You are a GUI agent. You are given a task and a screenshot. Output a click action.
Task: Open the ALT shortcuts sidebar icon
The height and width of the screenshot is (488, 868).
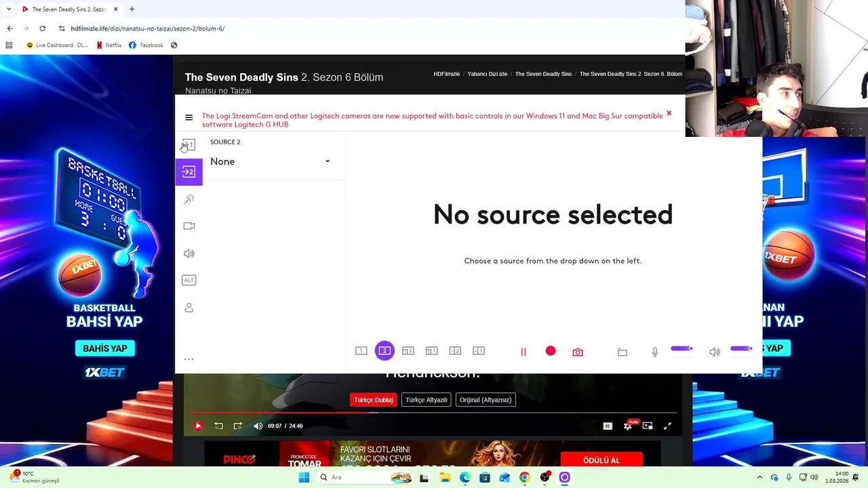point(189,280)
